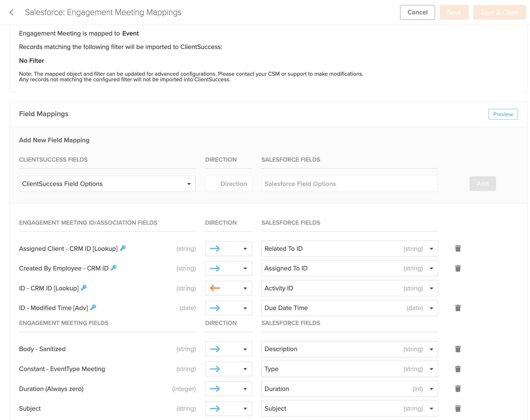Screen dimensions: 530x420
Task: Go back using the left chevron arrow
Action: 11,12
